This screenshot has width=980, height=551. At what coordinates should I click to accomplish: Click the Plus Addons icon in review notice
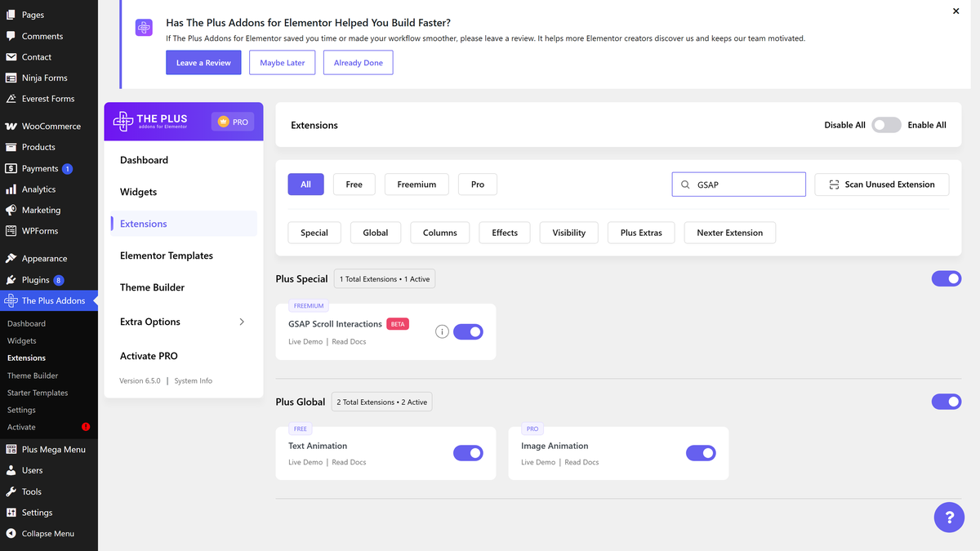[x=144, y=28]
